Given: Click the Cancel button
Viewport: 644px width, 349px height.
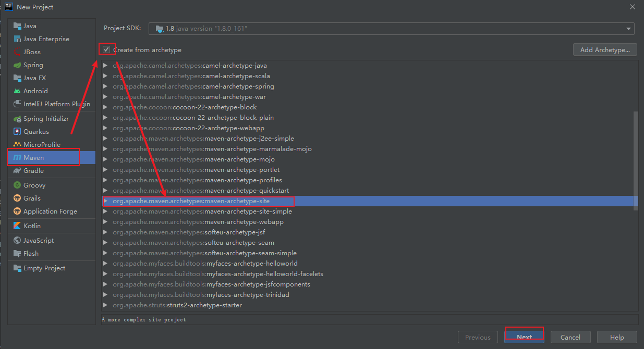Looking at the screenshot, I should tap(570, 337).
